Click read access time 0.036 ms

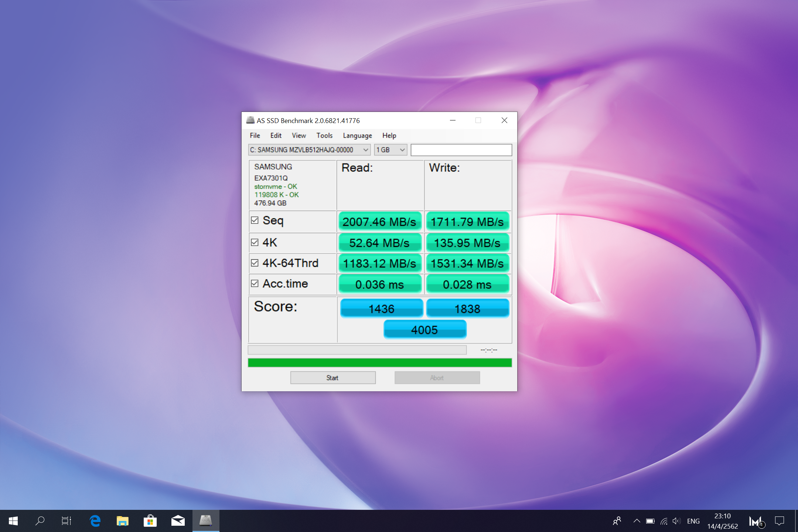coord(380,284)
